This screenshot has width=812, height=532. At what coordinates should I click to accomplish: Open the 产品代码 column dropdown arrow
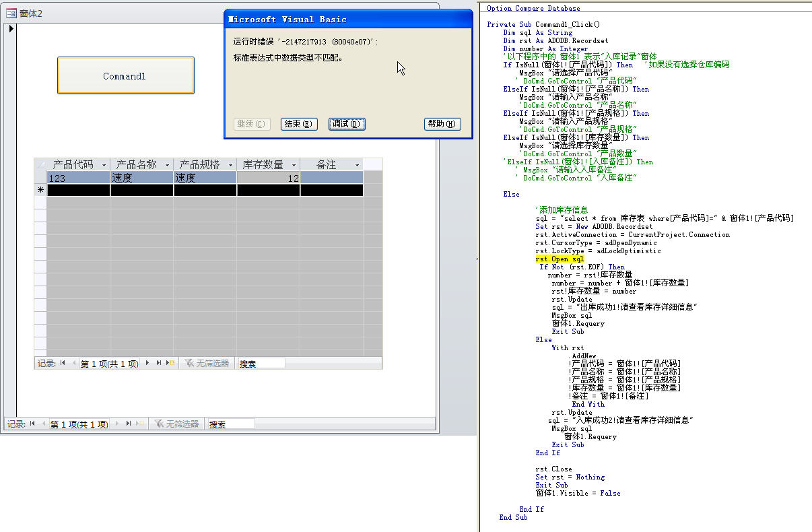(104, 165)
